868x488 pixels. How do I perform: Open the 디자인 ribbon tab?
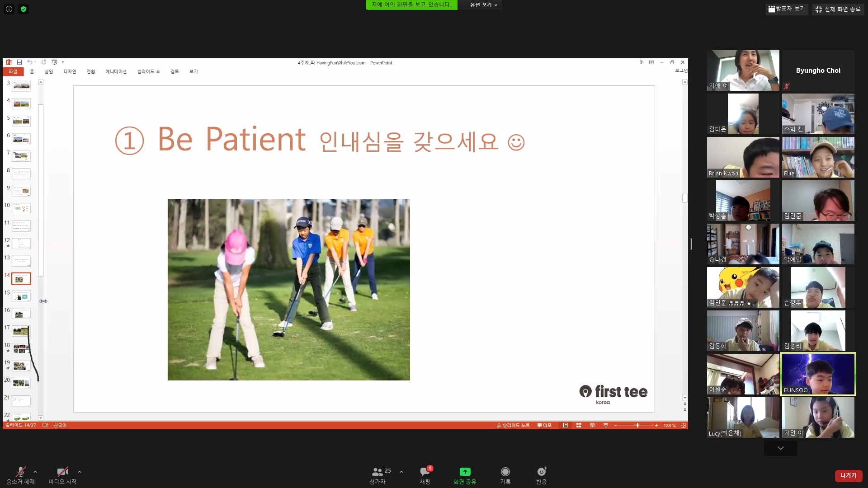pyautogui.click(x=70, y=71)
